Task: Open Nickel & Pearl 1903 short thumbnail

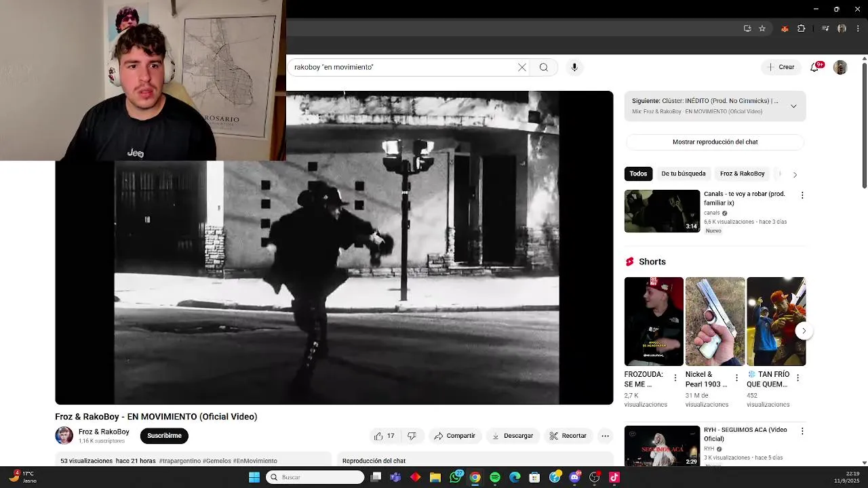Action: tap(715, 321)
